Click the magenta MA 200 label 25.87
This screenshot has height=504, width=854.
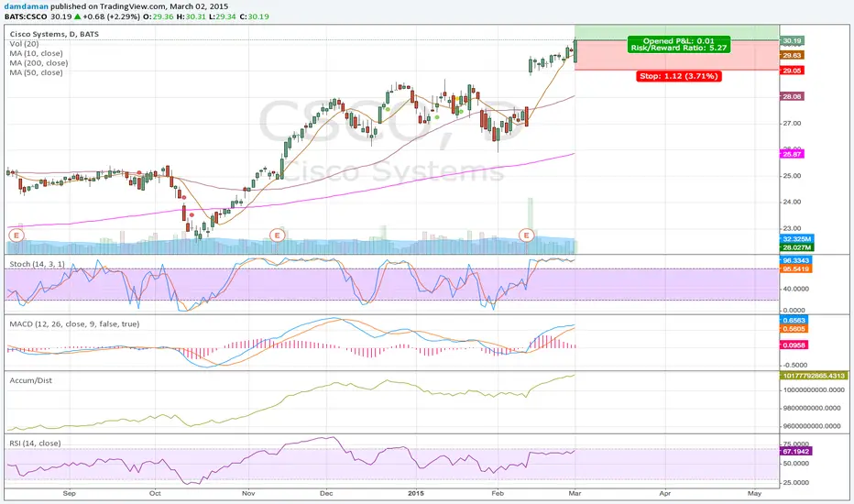[793, 154]
